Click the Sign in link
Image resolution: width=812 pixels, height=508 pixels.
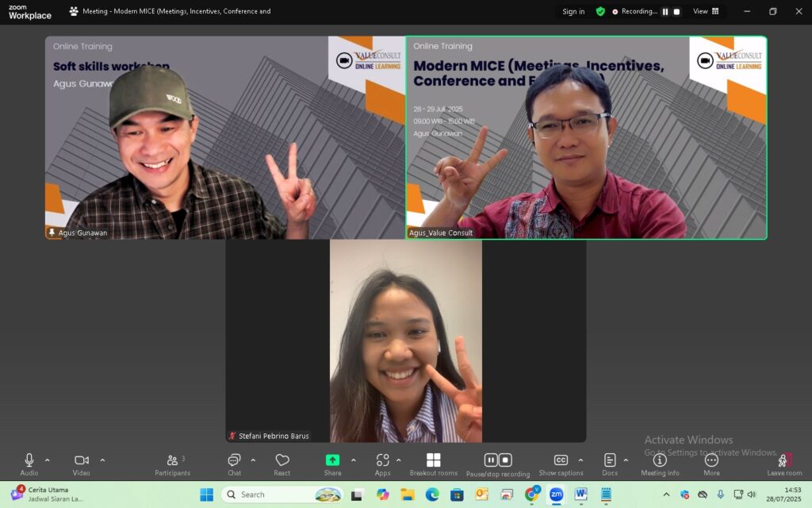573,11
